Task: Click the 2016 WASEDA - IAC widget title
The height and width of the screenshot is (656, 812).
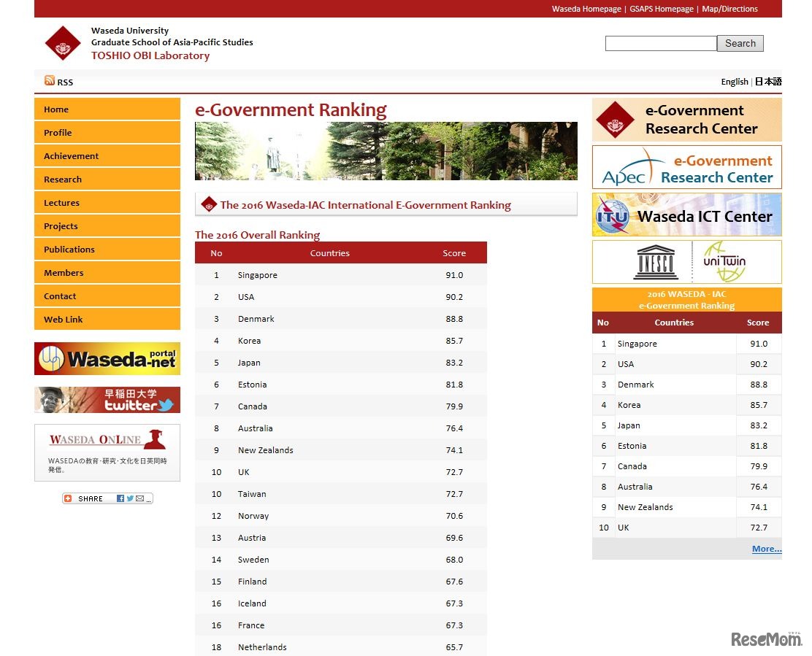Action: 686,300
